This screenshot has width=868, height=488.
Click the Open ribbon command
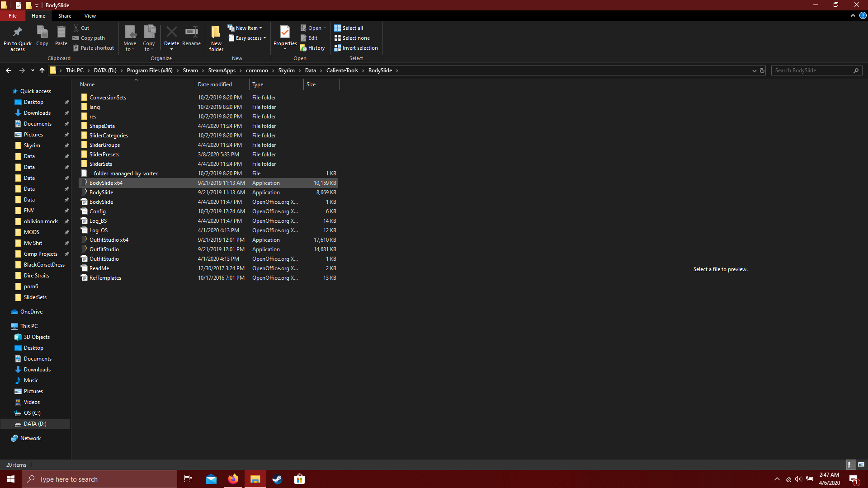click(x=313, y=28)
